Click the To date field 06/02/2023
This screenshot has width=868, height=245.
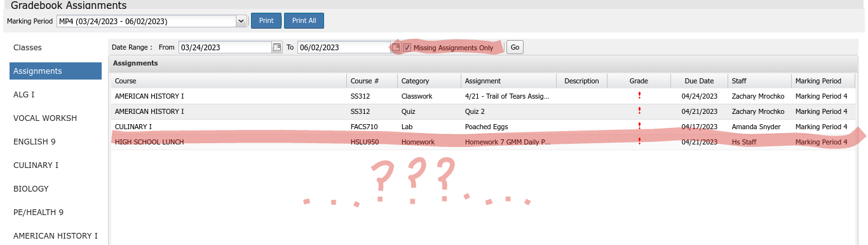[344, 47]
